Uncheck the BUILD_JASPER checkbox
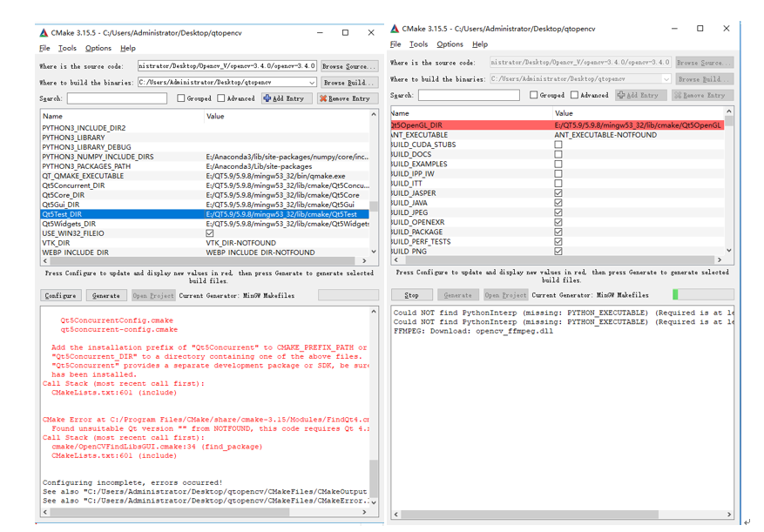This screenshot has height=532, width=764. click(558, 193)
